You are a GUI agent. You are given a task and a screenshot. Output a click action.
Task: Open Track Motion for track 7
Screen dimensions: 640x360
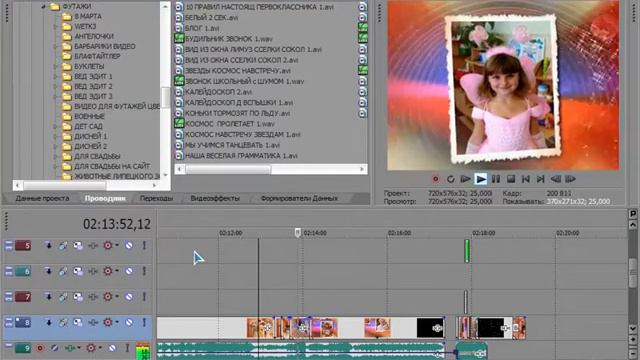coord(78,297)
